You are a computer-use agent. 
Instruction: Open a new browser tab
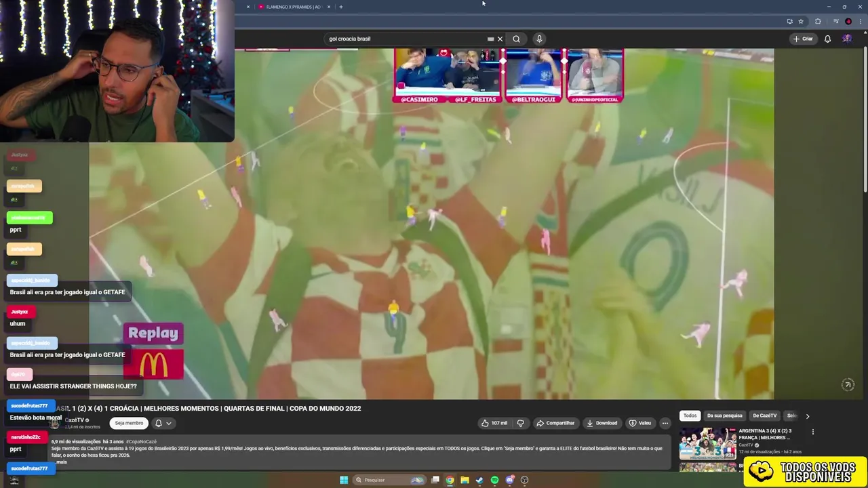click(341, 7)
